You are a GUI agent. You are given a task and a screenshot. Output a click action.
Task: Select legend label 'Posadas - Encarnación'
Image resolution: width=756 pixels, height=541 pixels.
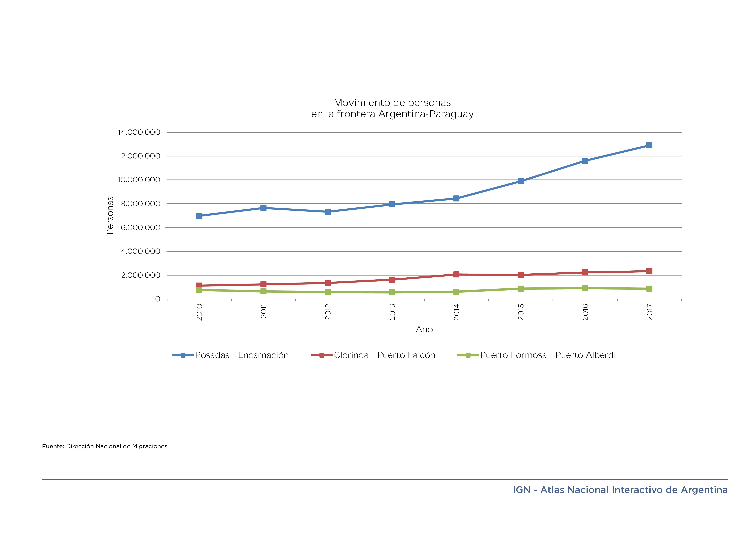(x=242, y=355)
